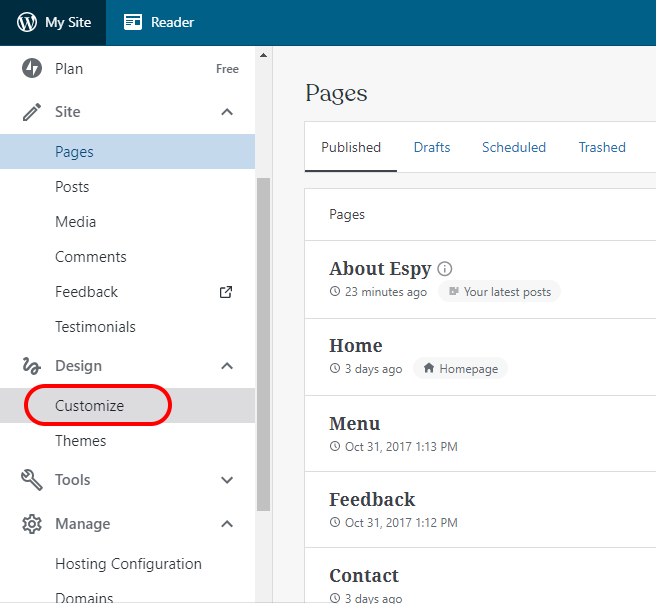
Task: Click the WordPress logo in My Site
Action: 26,22
